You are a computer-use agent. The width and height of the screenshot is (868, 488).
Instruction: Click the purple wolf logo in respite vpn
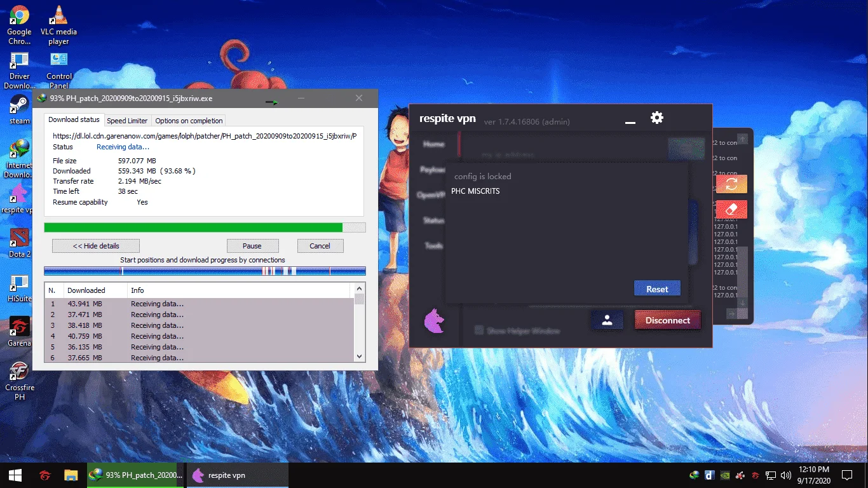434,320
